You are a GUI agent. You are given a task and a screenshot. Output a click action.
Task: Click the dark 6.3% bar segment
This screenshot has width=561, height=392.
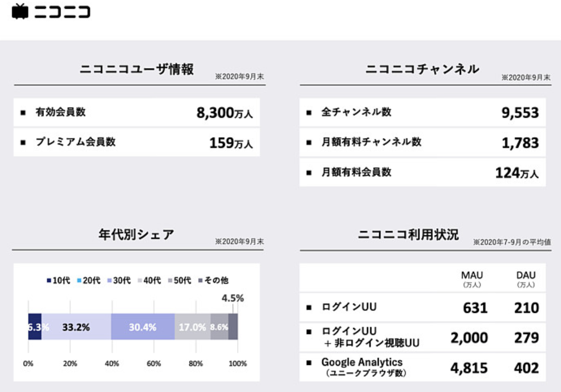coord(35,327)
